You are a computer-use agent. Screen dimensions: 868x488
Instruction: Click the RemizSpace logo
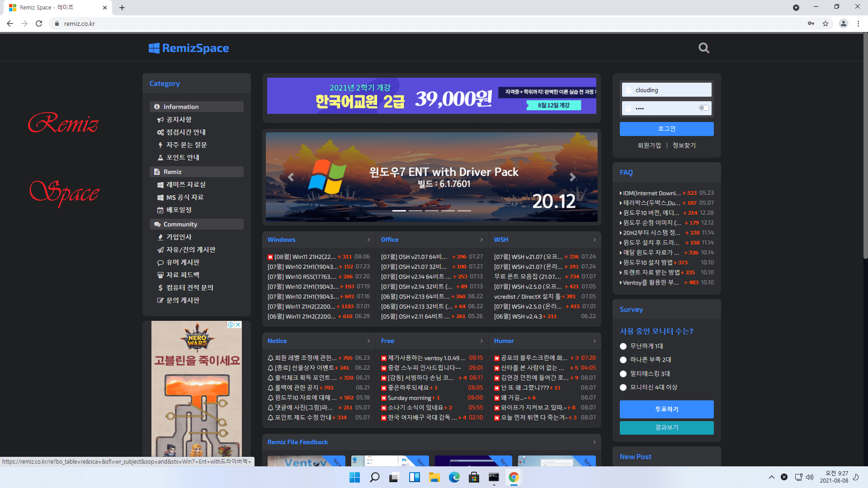coord(189,48)
